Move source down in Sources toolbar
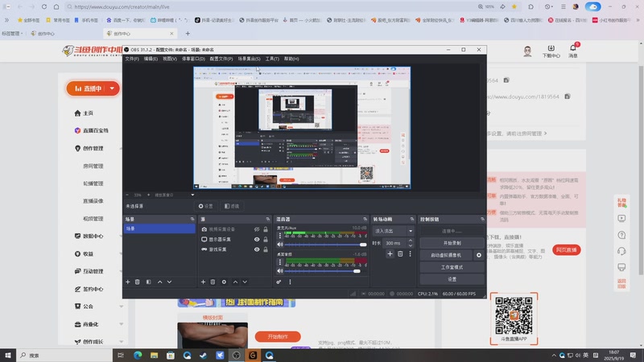 tap(245, 282)
